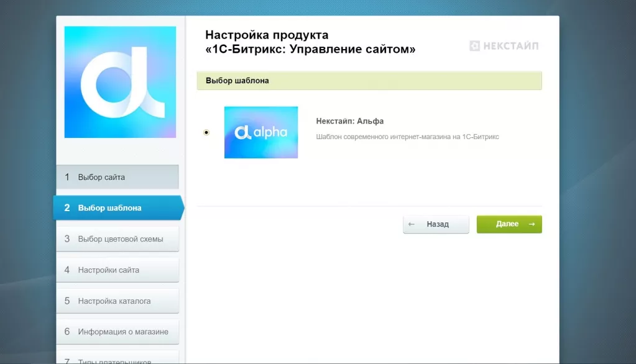636x364 pixels.
Task: Click the large Alpha logo in the sidebar
Action: [x=120, y=82]
